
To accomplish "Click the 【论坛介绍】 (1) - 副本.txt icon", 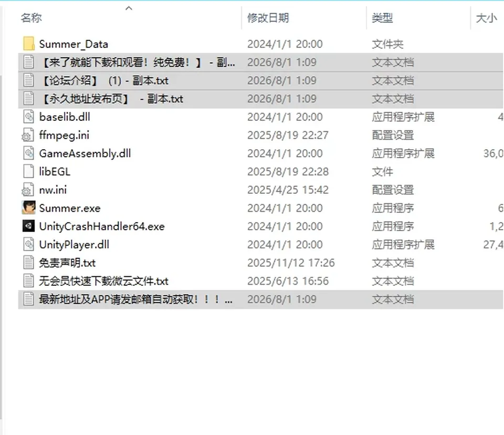I will tap(28, 80).
